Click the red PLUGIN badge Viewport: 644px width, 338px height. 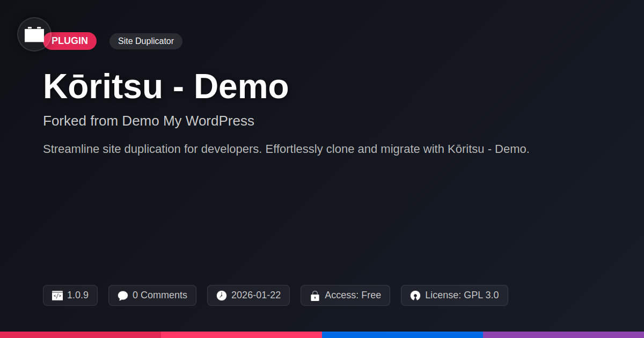70,41
